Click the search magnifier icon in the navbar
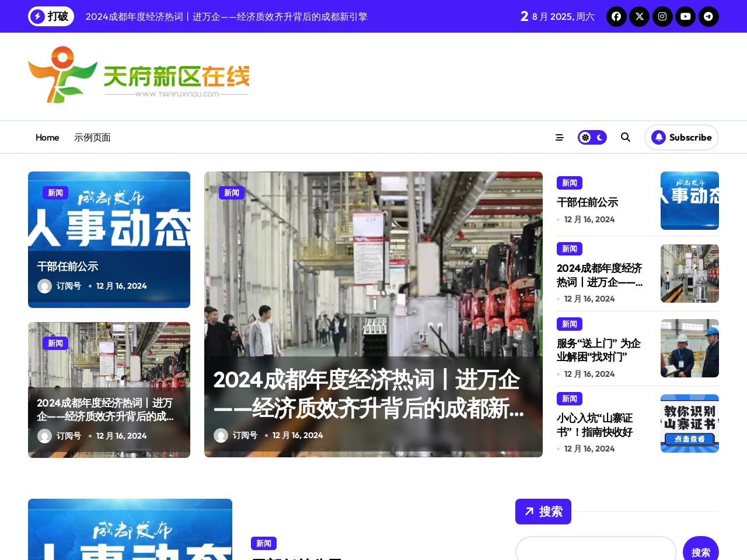Image resolution: width=747 pixels, height=560 pixels. 625,137
